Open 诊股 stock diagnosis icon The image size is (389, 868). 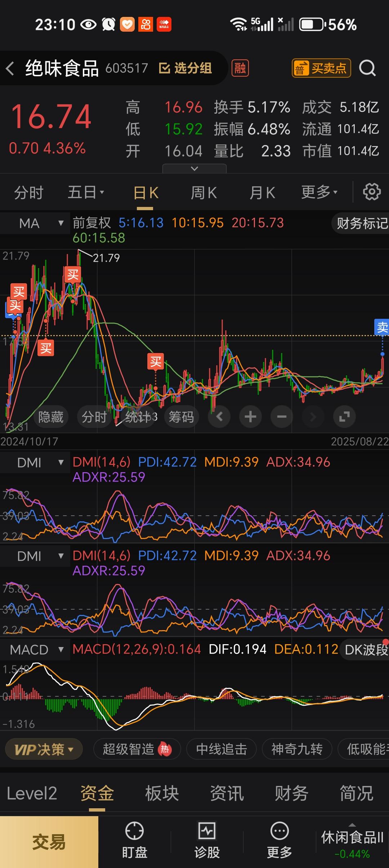coord(207,840)
